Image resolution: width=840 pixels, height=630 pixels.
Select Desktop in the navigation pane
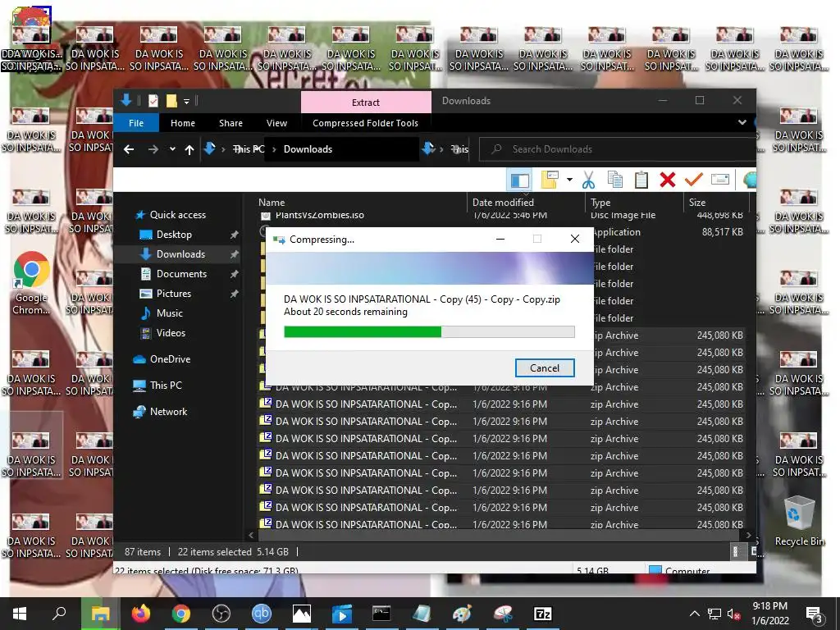pos(174,235)
